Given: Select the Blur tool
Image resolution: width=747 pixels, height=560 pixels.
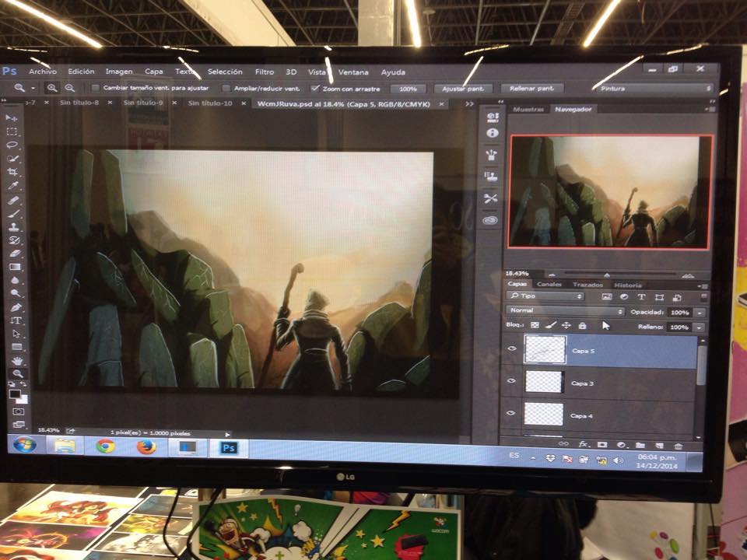Looking at the screenshot, I should 16,280.
